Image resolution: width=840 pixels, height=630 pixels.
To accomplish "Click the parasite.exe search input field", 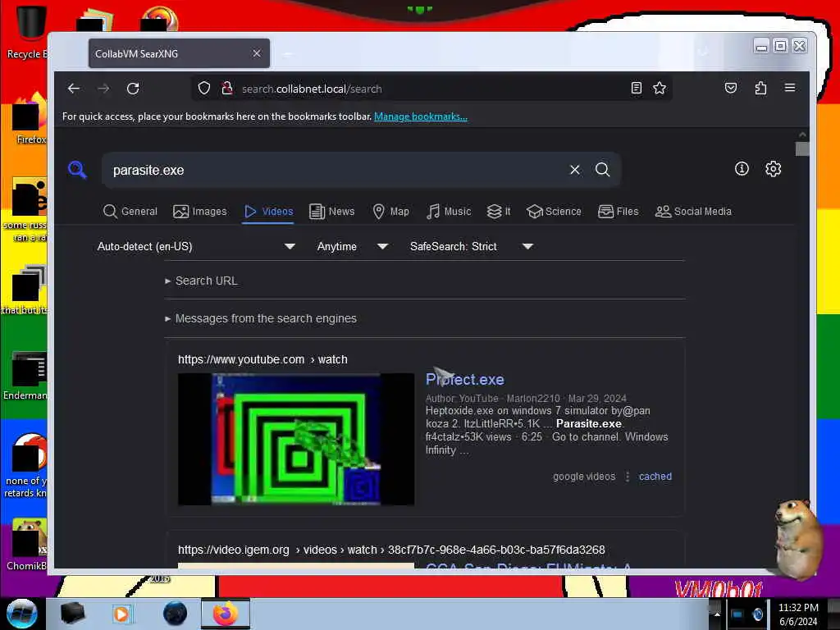I will coord(337,170).
